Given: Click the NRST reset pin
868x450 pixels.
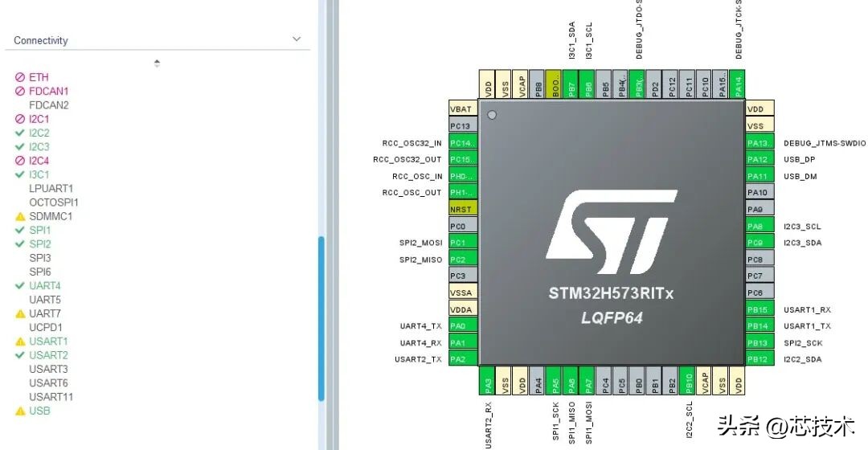Looking at the screenshot, I should (x=463, y=209).
